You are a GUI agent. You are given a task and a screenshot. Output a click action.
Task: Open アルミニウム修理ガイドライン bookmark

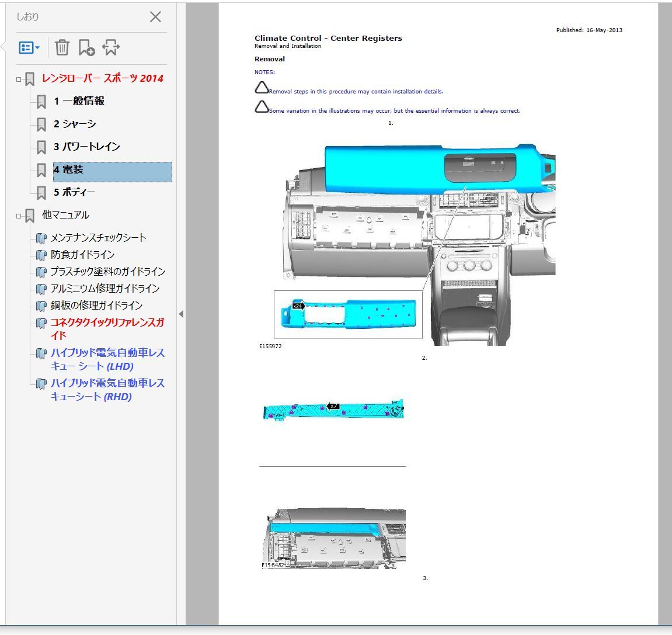105,289
